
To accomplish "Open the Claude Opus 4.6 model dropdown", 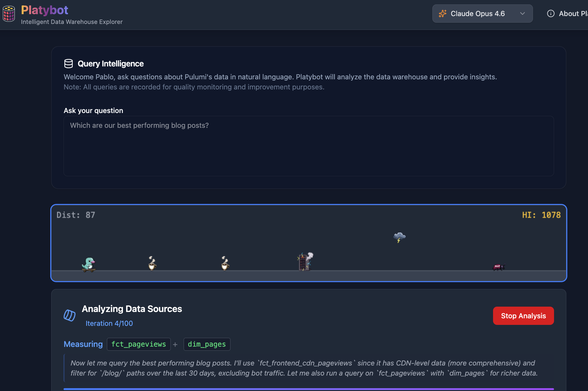I will pos(482,13).
